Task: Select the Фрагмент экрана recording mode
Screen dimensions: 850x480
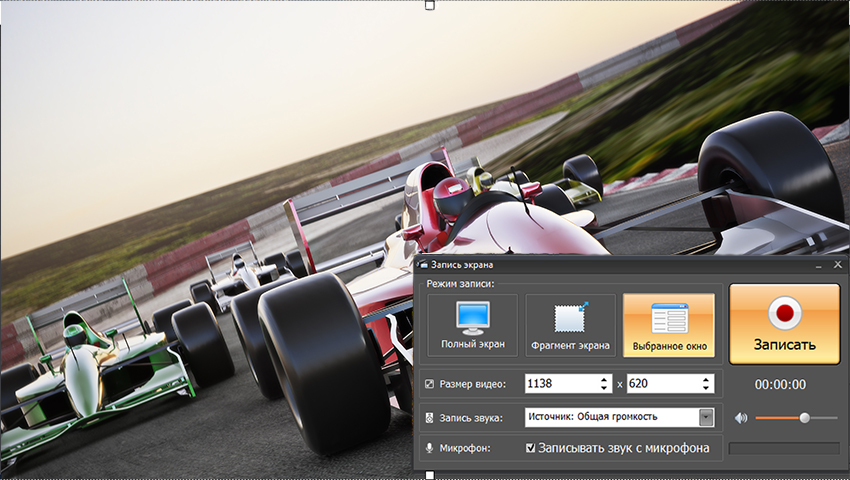Action: pyautogui.click(x=570, y=325)
